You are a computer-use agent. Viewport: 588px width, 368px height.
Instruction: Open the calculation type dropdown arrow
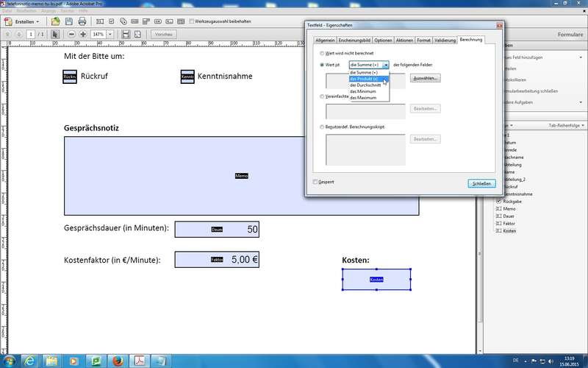[385, 65]
